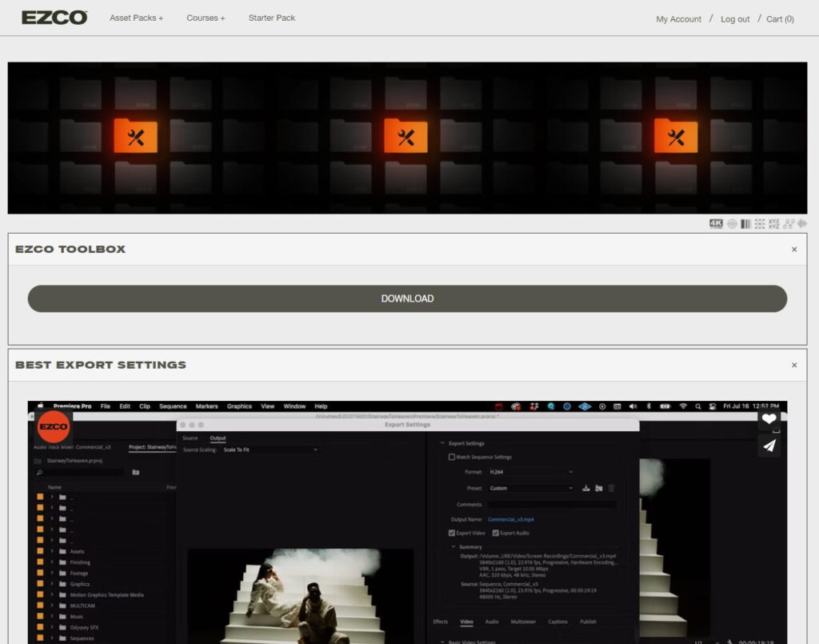Toggle the Match Sequence Settings checkbox

pos(452,457)
